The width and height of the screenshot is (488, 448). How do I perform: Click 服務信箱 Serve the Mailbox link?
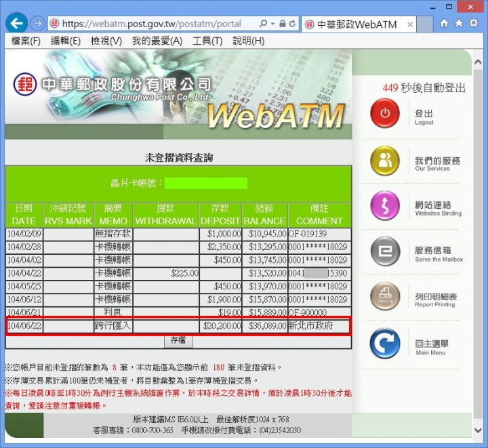click(x=439, y=254)
